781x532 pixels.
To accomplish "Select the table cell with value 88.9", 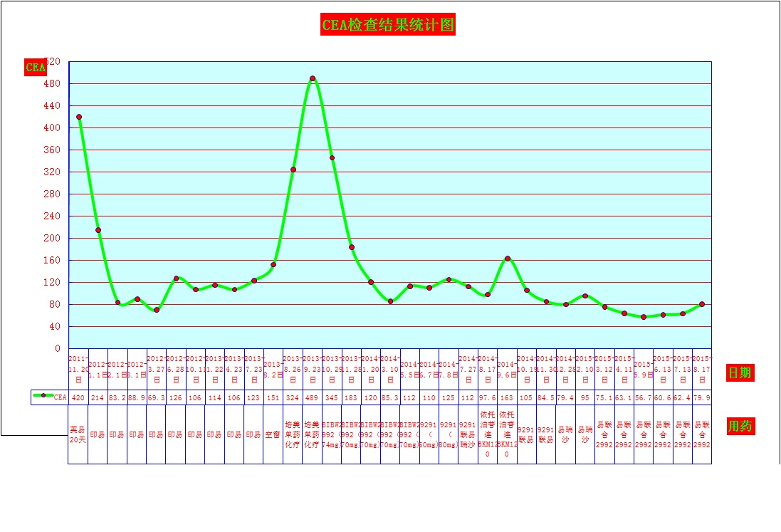I will [x=137, y=397].
